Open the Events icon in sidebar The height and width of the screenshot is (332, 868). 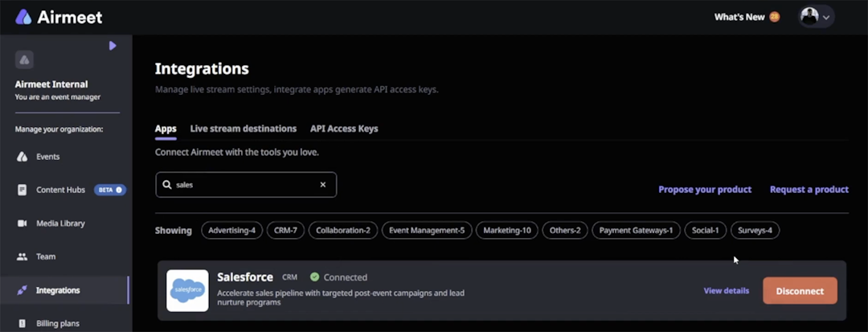[x=23, y=157]
